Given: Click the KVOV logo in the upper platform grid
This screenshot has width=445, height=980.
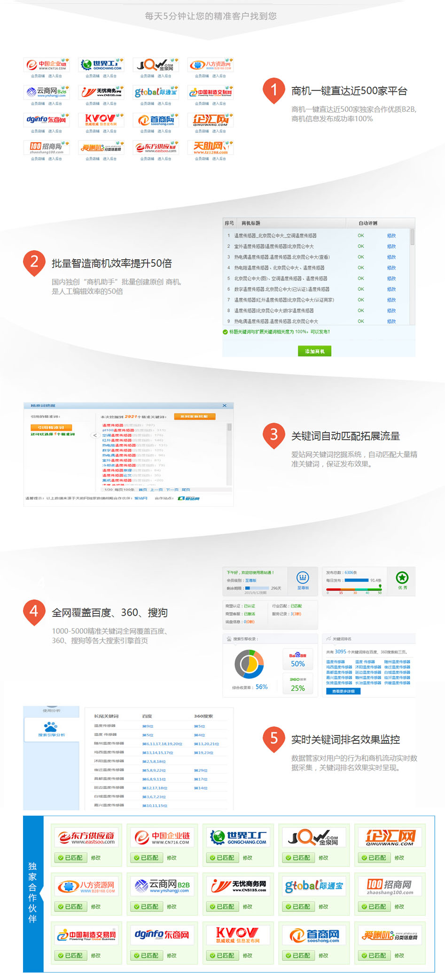Looking at the screenshot, I should coord(101,120).
